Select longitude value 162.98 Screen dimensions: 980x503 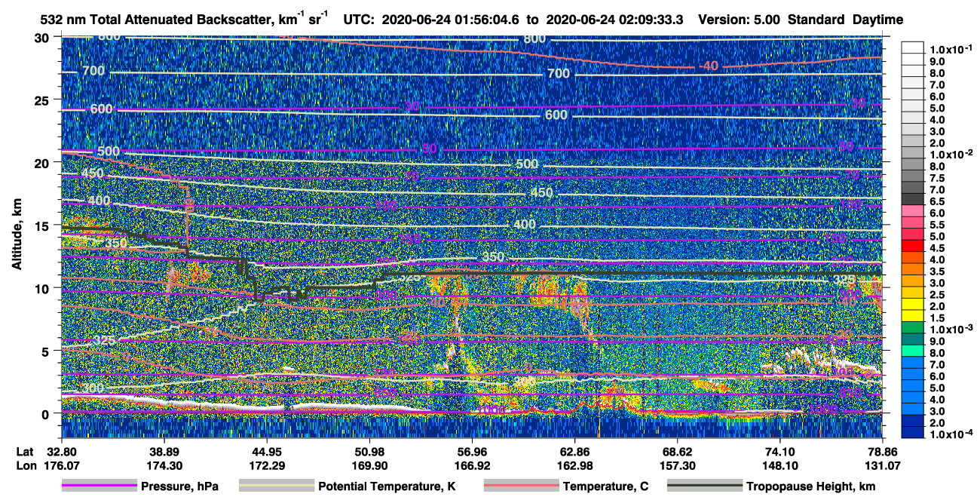click(574, 465)
